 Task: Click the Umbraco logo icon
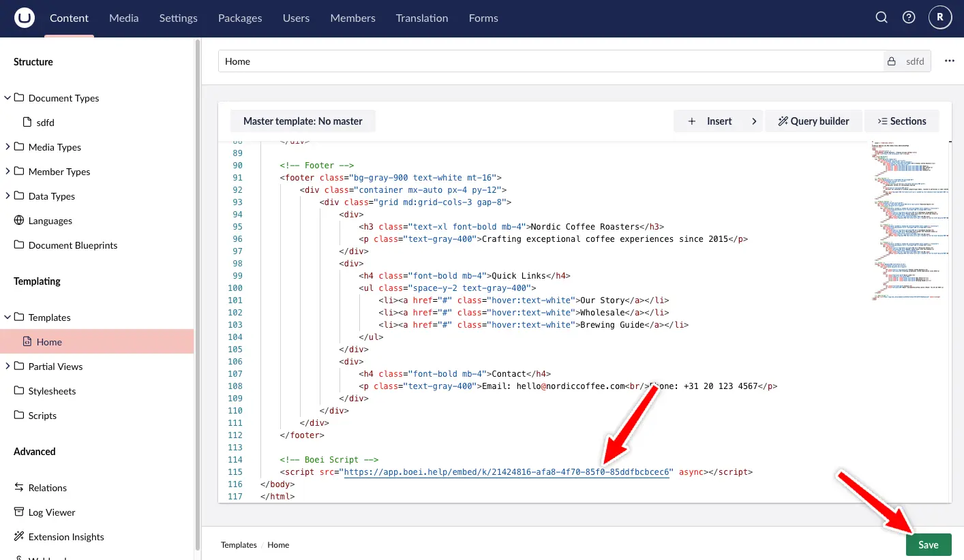(25, 18)
